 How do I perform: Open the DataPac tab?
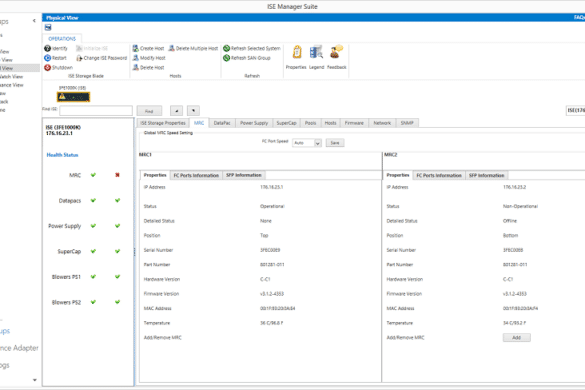(222, 123)
